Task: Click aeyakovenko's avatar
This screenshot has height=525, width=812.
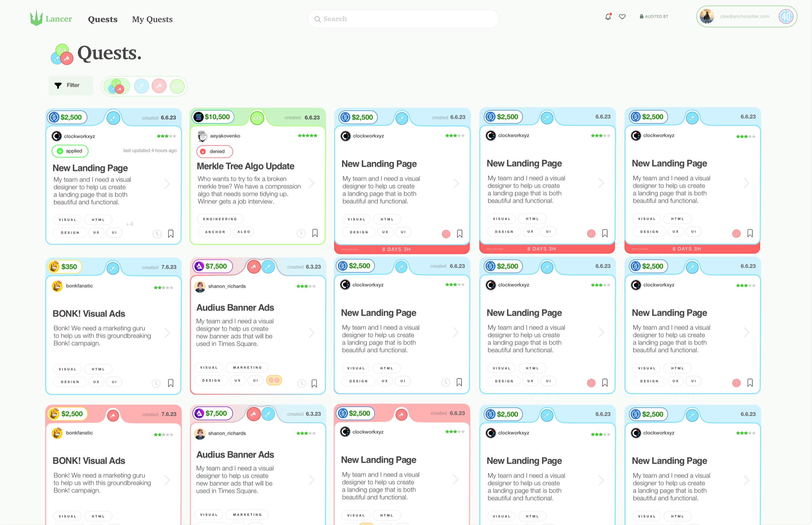Action: tap(202, 136)
